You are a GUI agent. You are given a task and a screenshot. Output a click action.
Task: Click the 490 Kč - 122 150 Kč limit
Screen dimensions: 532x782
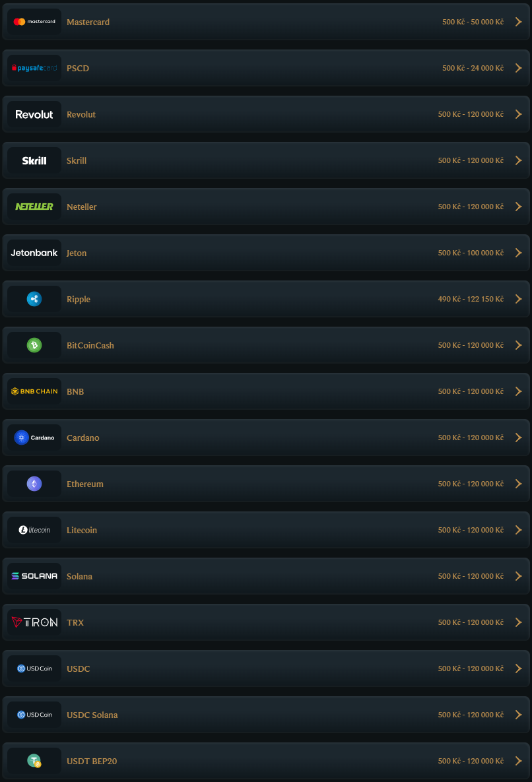[x=471, y=299]
